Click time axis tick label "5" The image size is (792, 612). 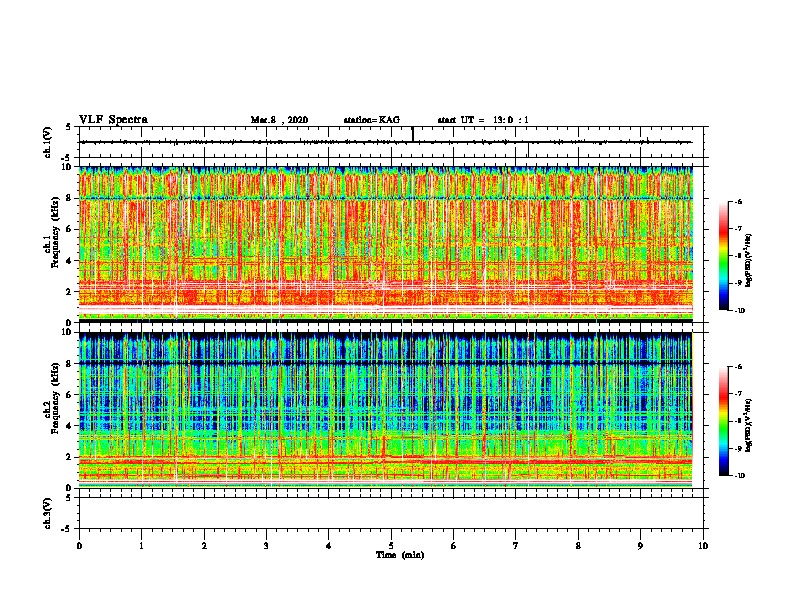[x=391, y=546]
